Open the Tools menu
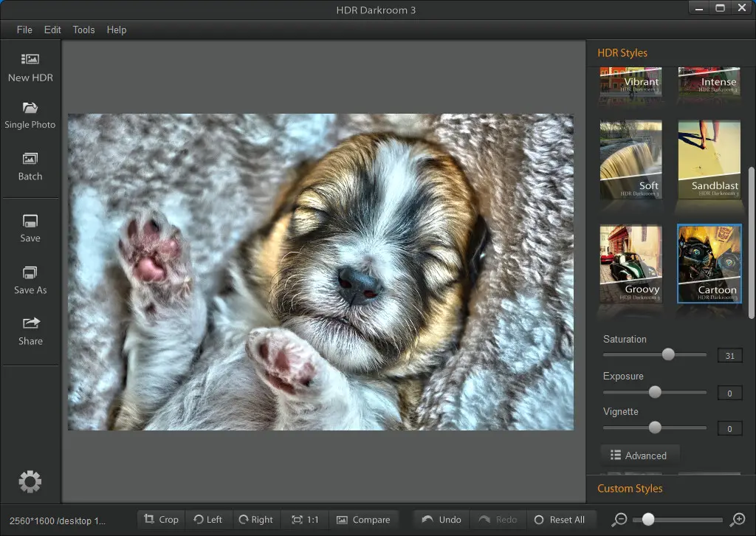Screen dimensions: 756x536 point(83,30)
